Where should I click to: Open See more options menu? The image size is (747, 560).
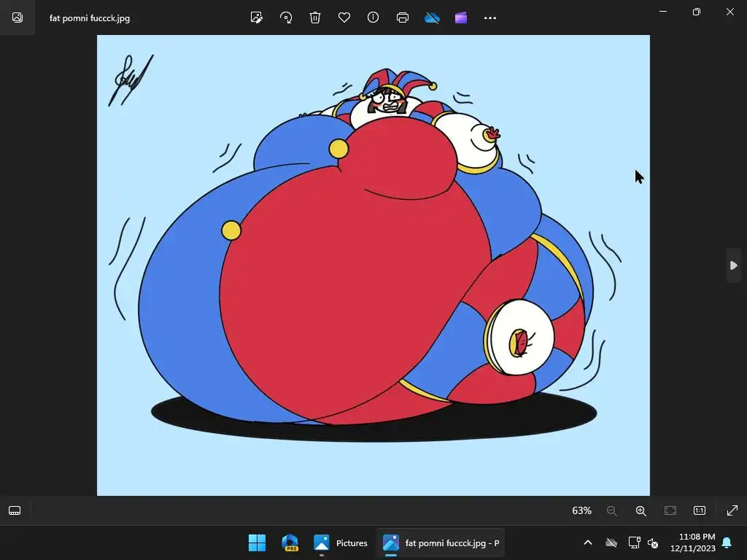[x=489, y=17]
